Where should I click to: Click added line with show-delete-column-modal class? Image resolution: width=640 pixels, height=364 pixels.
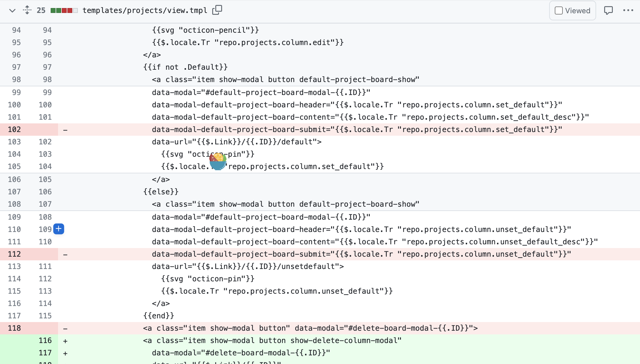tap(272, 341)
